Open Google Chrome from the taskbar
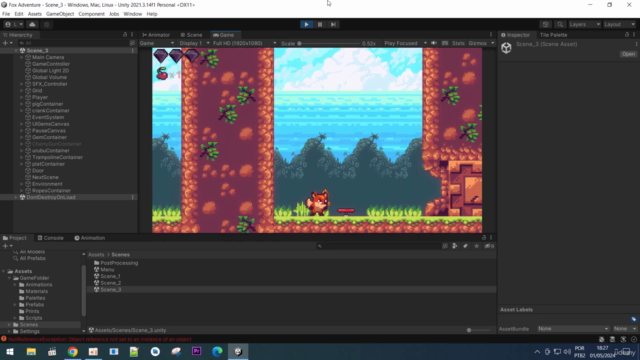The image size is (640, 360). point(72,352)
